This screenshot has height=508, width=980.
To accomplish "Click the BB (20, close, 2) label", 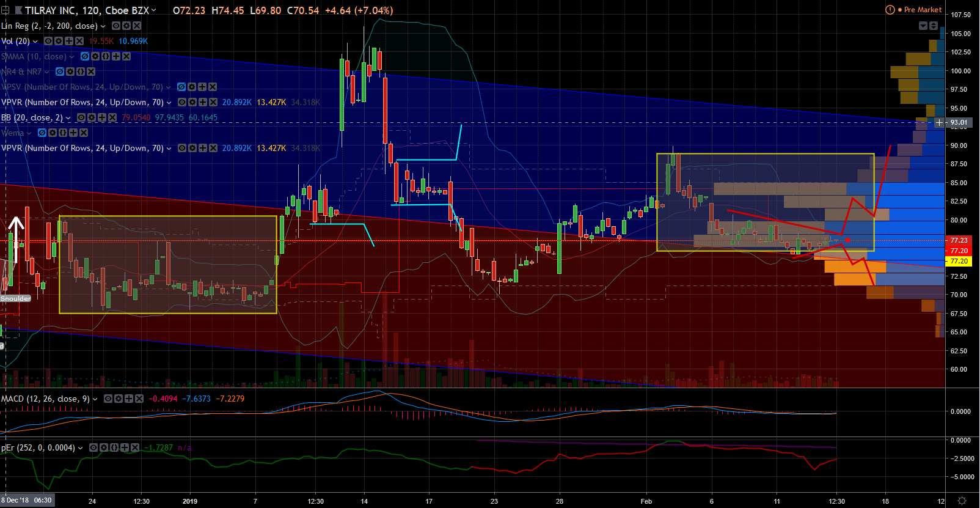I will tap(32, 117).
